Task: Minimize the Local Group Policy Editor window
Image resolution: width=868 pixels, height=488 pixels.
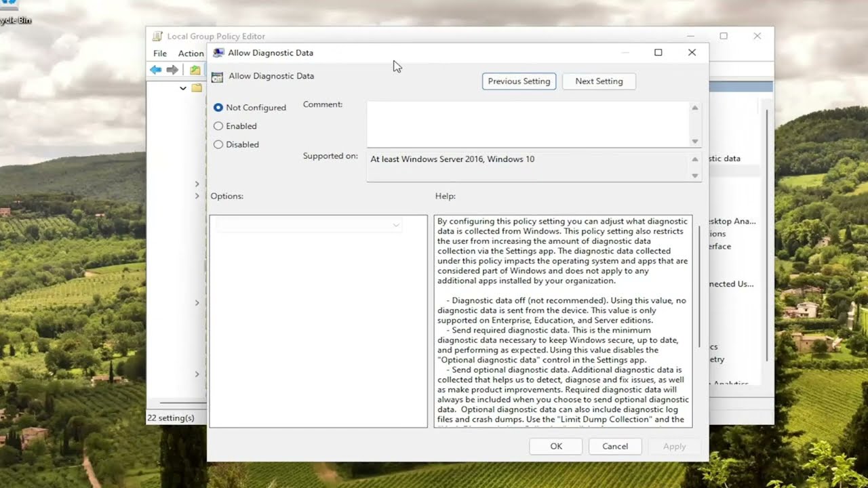Action: click(x=690, y=36)
